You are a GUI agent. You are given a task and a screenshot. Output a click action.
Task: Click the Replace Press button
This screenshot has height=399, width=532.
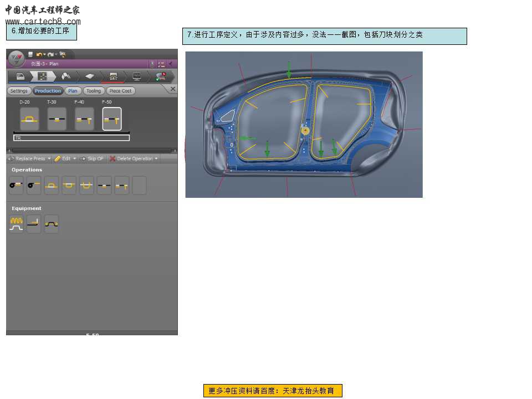[28, 158]
